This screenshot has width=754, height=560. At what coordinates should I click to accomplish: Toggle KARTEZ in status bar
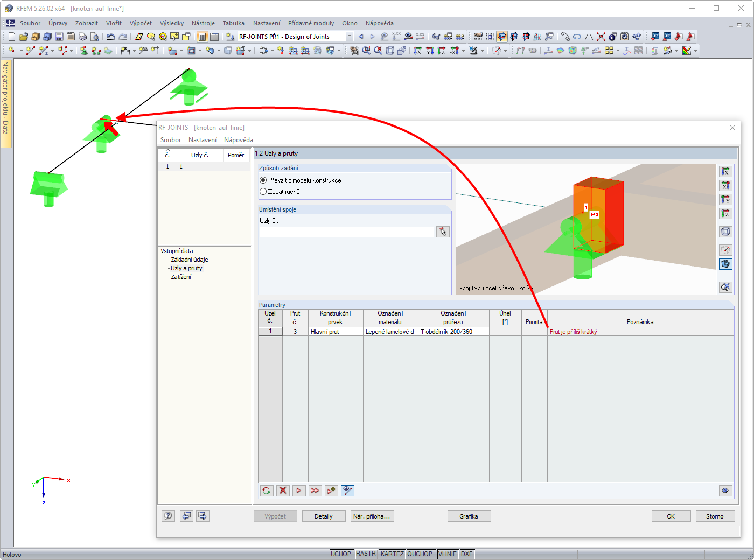(392, 554)
